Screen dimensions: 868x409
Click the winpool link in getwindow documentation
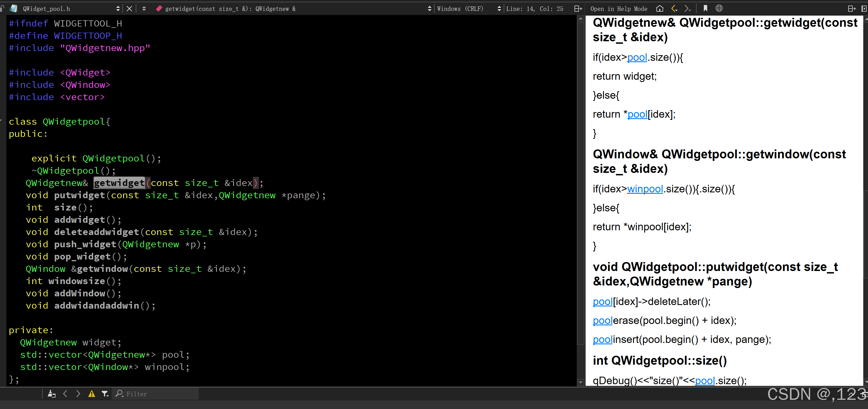tap(645, 189)
